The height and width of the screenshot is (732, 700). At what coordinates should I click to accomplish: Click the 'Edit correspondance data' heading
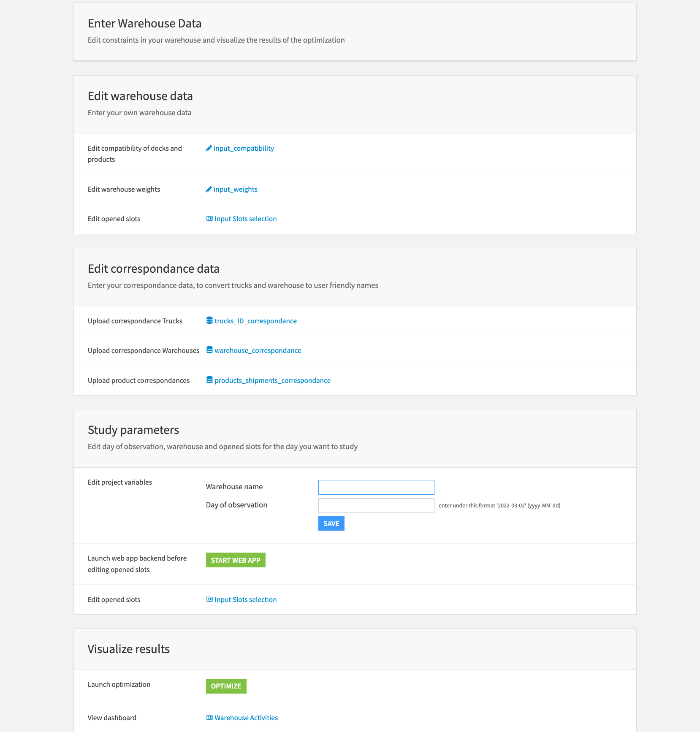pyautogui.click(x=154, y=268)
